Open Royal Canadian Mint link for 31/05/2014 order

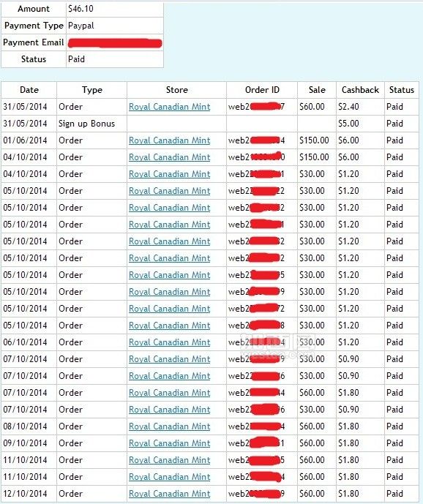(170, 107)
